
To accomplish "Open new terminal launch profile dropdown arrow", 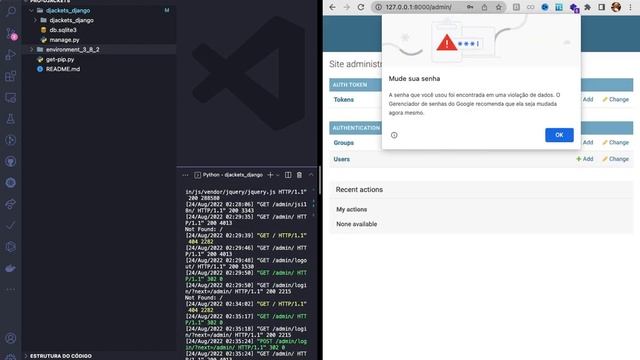I will (278, 175).
